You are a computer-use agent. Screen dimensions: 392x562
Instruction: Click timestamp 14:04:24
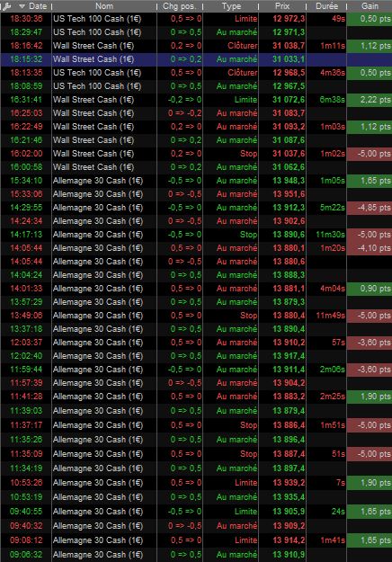click(x=26, y=275)
